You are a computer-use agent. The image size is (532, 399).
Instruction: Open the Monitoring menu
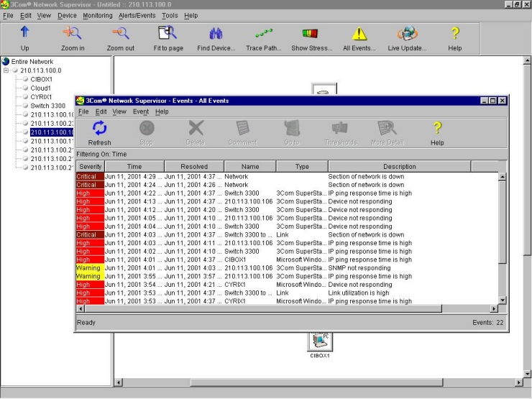tap(98, 15)
